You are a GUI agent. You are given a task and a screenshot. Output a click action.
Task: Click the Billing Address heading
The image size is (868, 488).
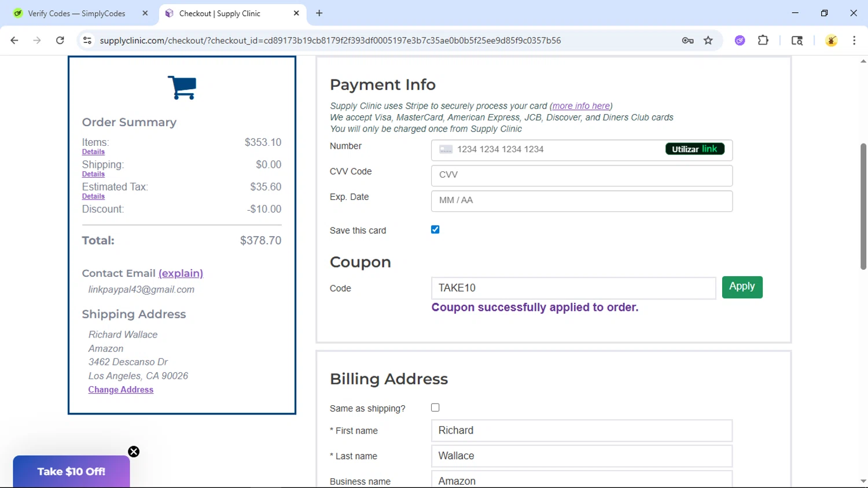point(389,379)
